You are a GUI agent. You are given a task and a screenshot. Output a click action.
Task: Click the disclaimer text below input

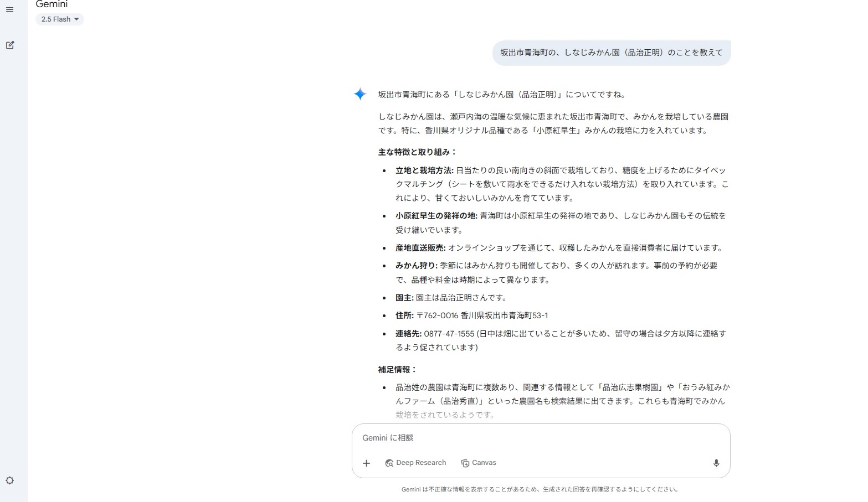[540, 489]
